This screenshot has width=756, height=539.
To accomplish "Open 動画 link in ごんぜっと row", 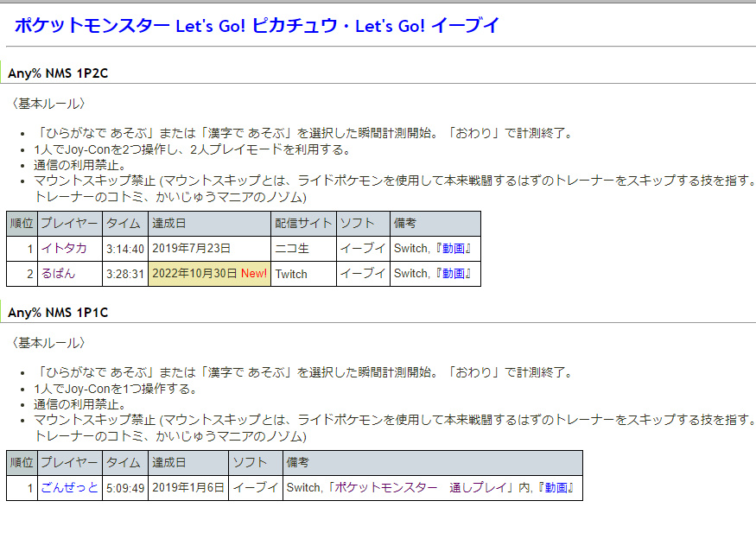I will coord(556,487).
